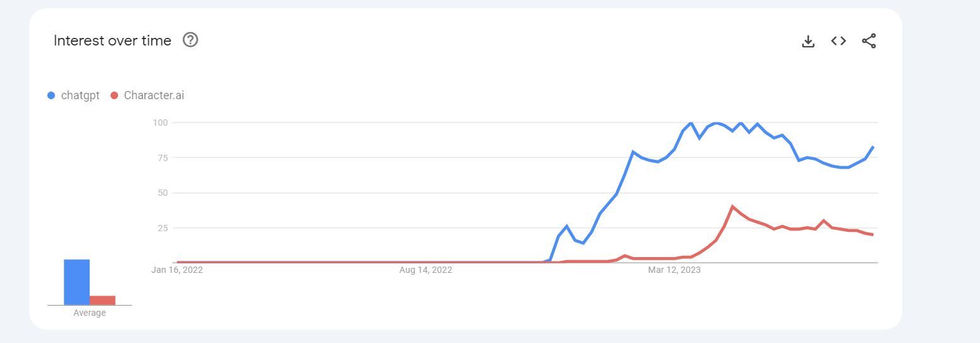Click the blue average bar
Screen dimensions: 980x343
point(76,282)
